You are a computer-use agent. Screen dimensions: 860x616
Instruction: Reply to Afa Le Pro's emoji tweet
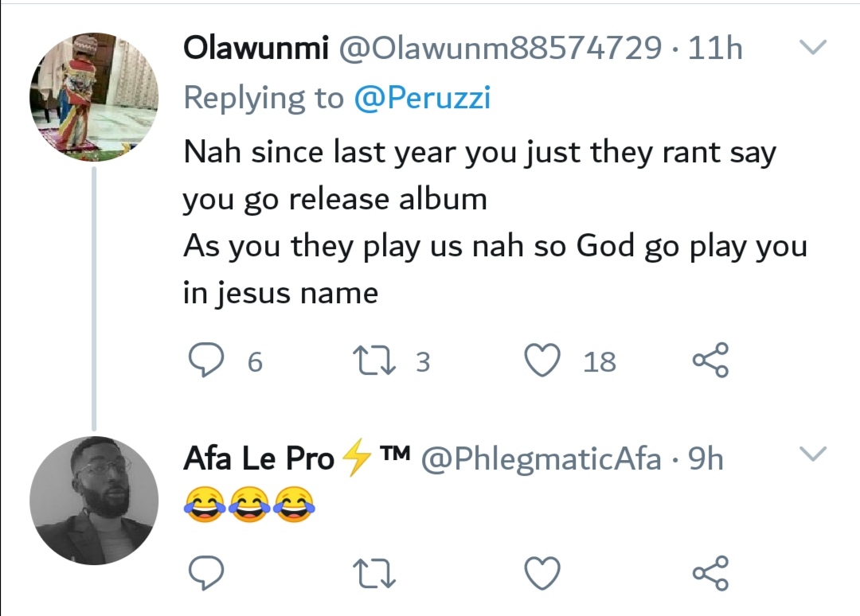click(205, 571)
